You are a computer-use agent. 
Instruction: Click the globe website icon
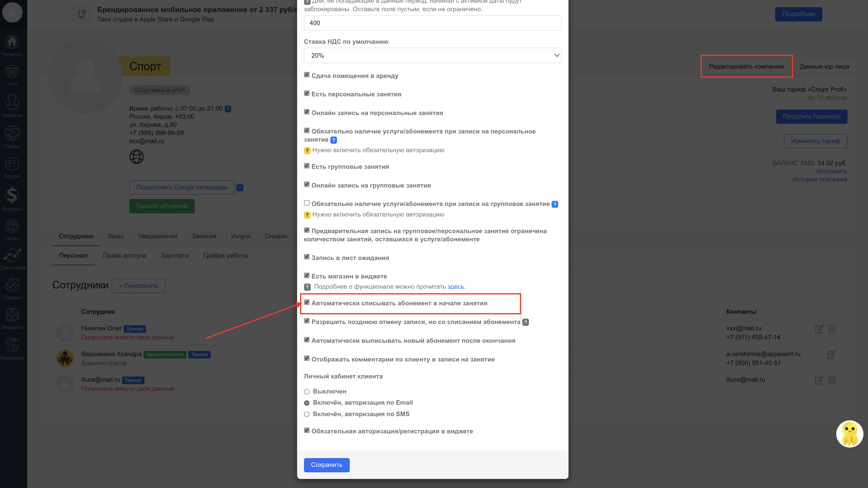click(137, 157)
